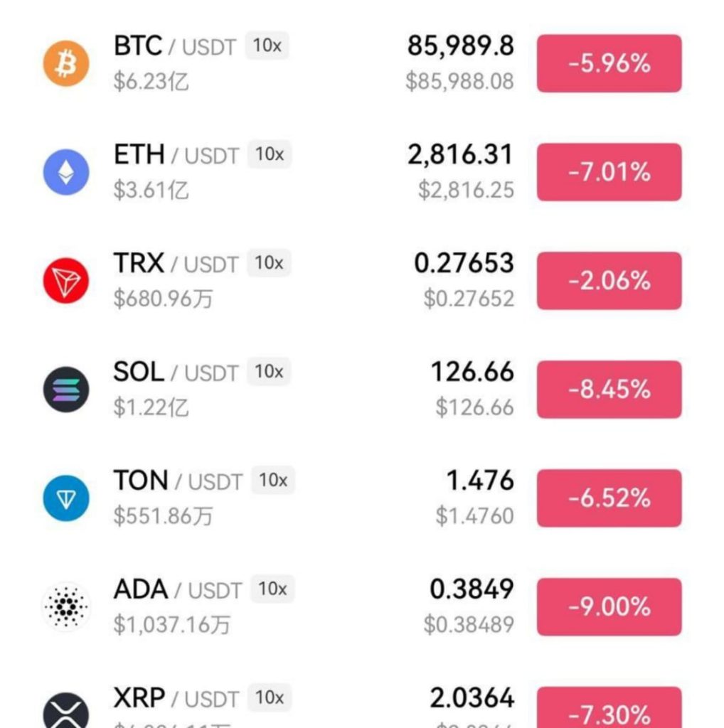Open the BTC / USDT pair name
724x728 pixels.
[x=176, y=46]
